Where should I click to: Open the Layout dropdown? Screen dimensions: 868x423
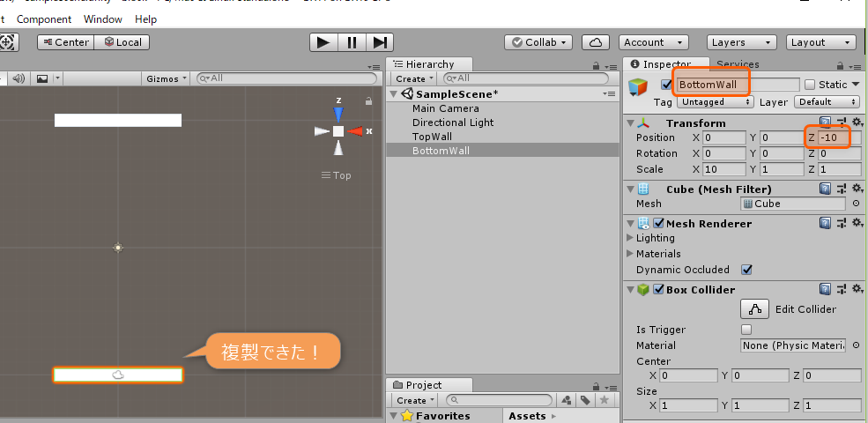(x=821, y=42)
